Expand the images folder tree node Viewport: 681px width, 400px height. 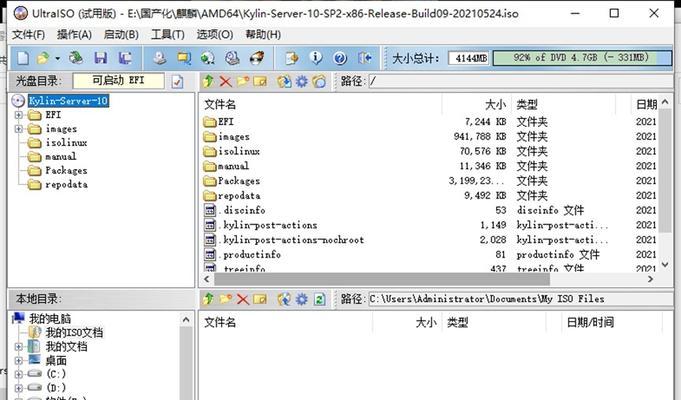[x=19, y=129]
